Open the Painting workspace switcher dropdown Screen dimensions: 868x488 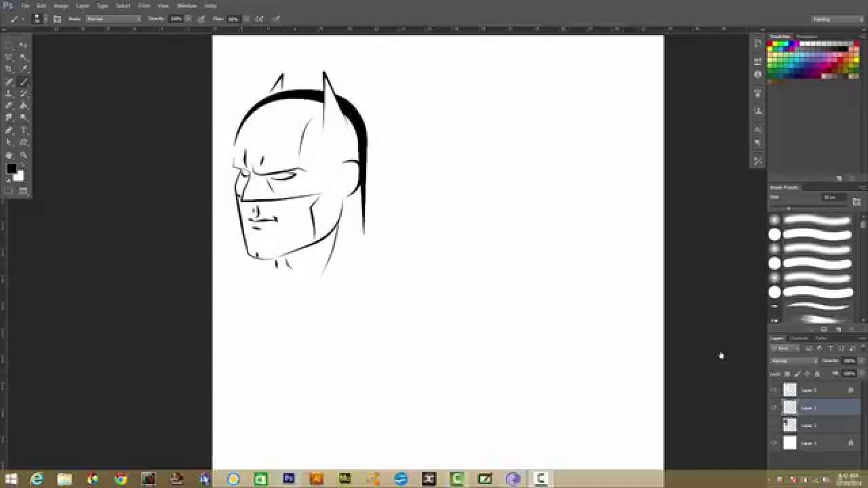[x=838, y=19]
